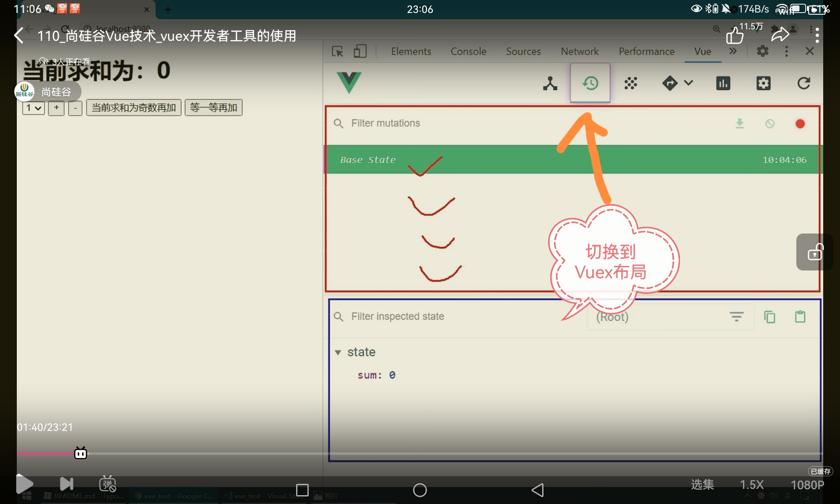Switch to the Console tab
The image size is (840, 504).
pos(468,51)
